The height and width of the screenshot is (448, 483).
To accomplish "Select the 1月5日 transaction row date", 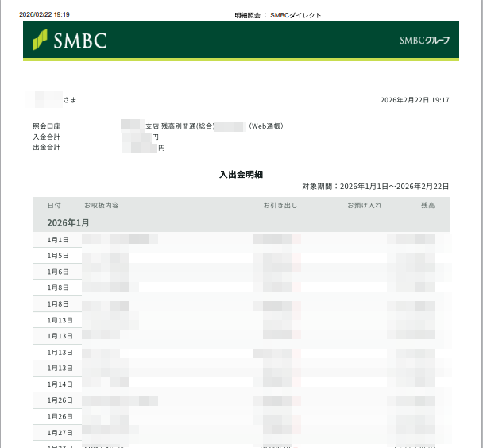I will pyautogui.click(x=58, y=256).
